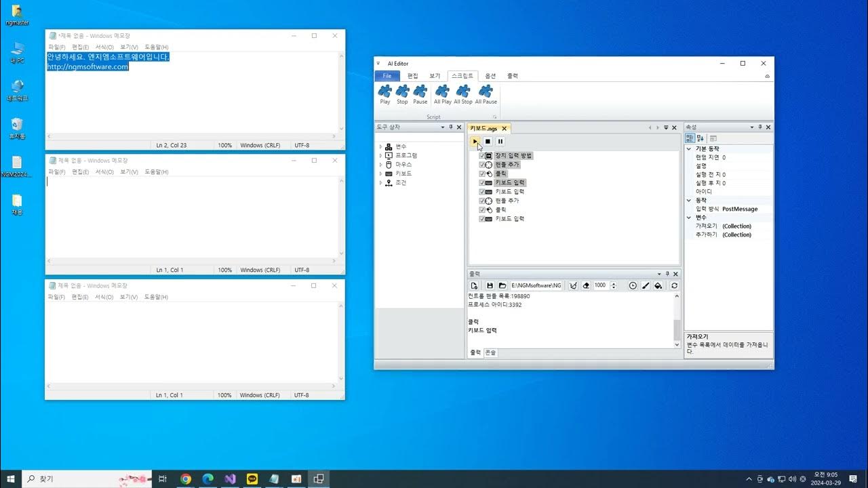The height and width of the screenshot is (488, 868).
Task: Click the output path input field
Action: 536,285
